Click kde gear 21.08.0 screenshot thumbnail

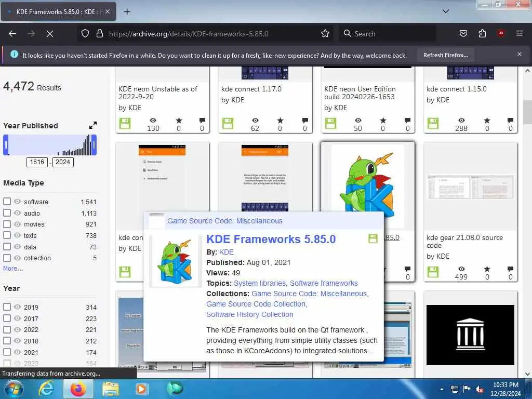(470, 187)
